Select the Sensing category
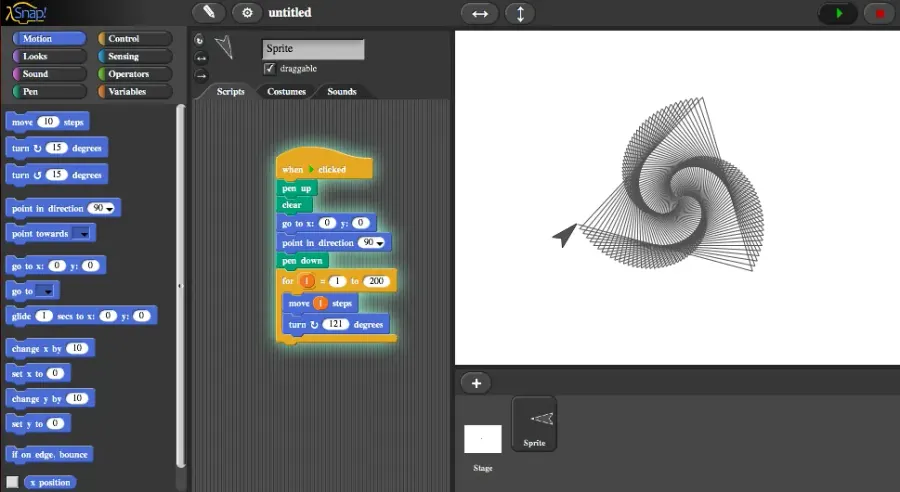Screen dimensions: 900x492 (135, 56)
